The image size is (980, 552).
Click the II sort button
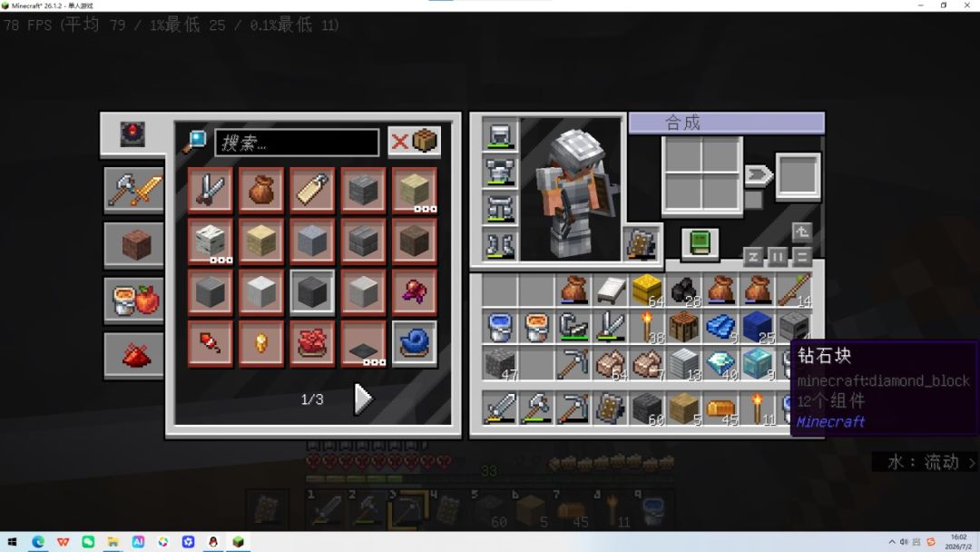pos(778,257)
